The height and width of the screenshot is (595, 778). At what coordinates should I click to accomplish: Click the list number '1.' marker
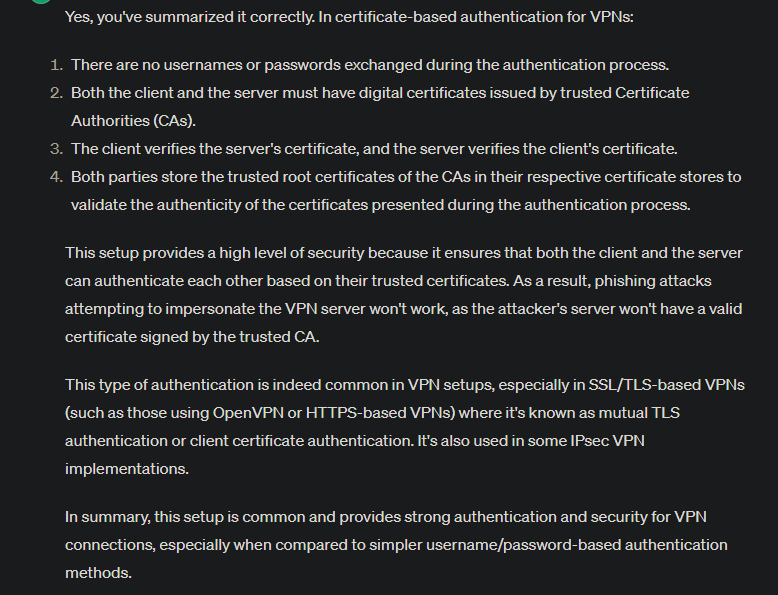point(57,65)
